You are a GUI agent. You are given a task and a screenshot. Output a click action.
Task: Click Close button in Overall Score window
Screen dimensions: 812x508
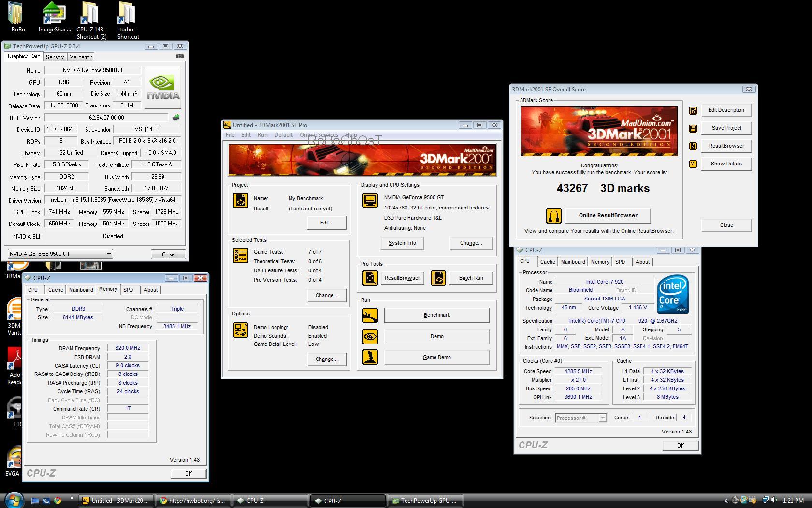pos(726,225)
